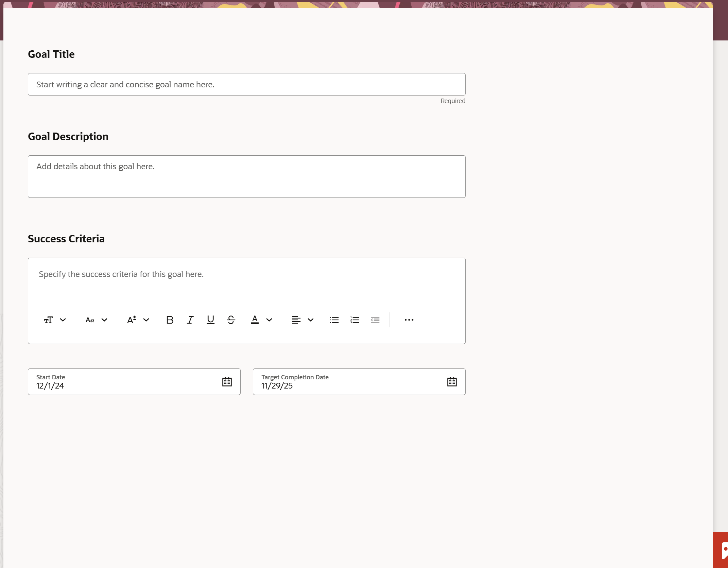Apply italic formatting to text

[190, 320]
